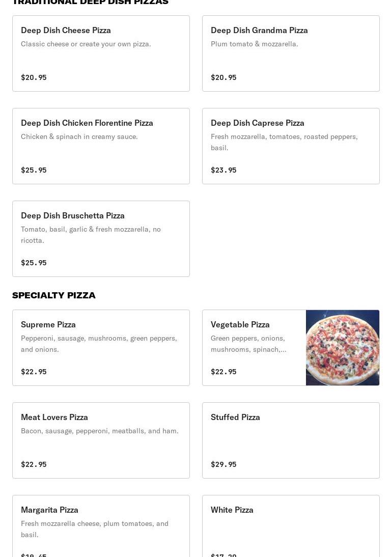Choose Deep Dish Chicken Florentine Pizza
The image size is (392, 557).
pos(101,146)
